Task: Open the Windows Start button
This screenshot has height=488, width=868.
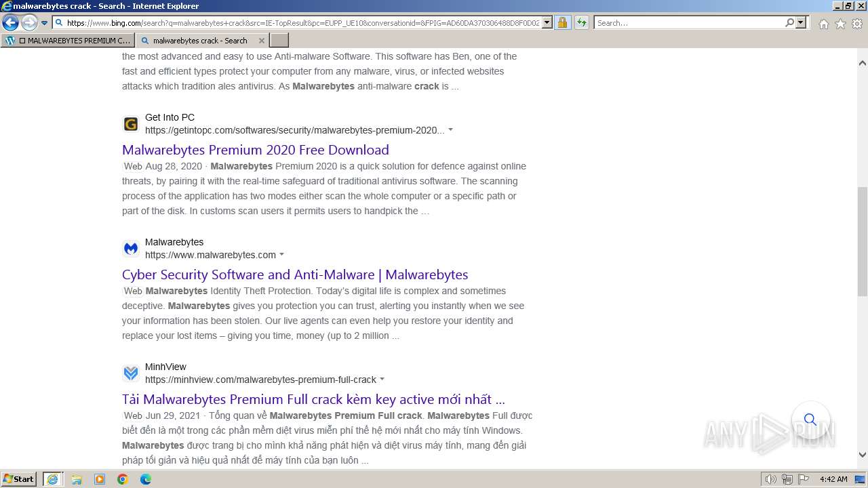Action: [x=19, y=479]
